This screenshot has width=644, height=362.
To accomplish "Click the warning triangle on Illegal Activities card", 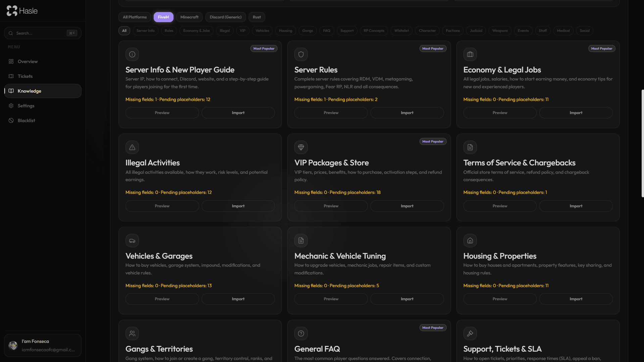I will coord(132,147).
